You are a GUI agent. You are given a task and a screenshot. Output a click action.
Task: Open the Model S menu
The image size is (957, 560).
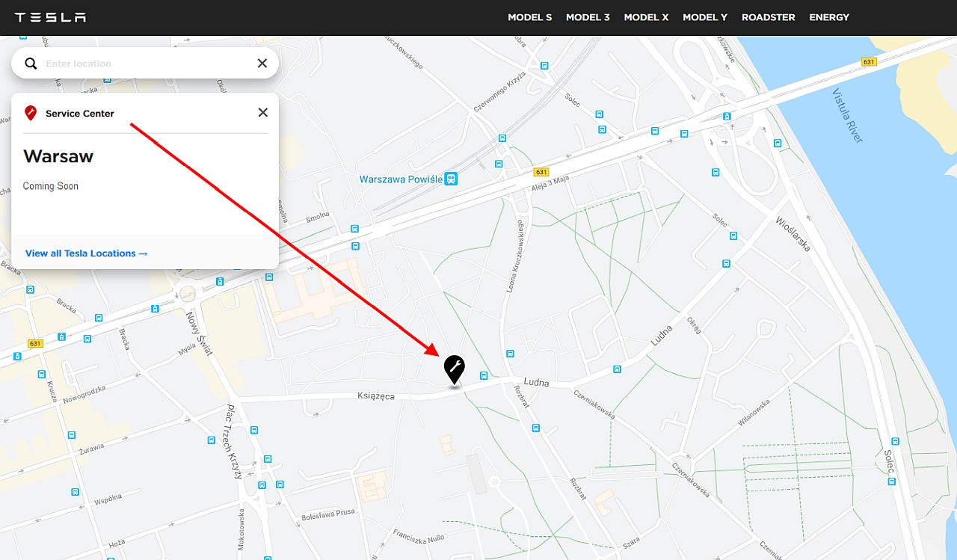[x=529, y=17]
